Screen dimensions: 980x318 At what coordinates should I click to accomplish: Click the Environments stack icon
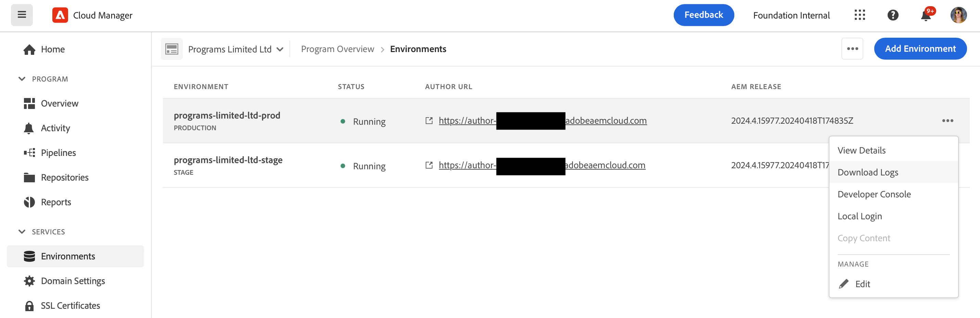pyautogui.click(x=29, y=256)
